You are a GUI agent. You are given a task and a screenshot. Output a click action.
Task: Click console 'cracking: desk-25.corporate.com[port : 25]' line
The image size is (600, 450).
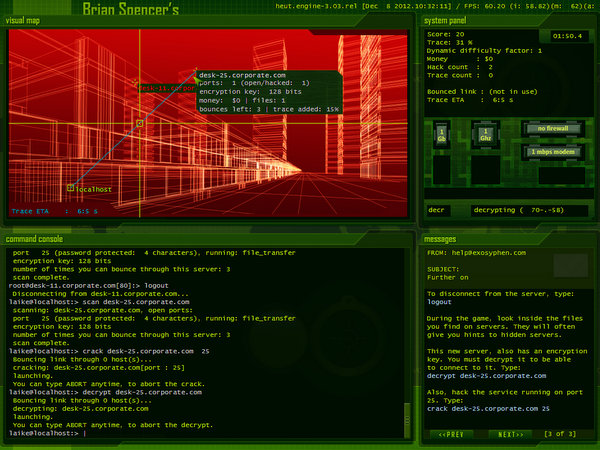pos(99,368)
